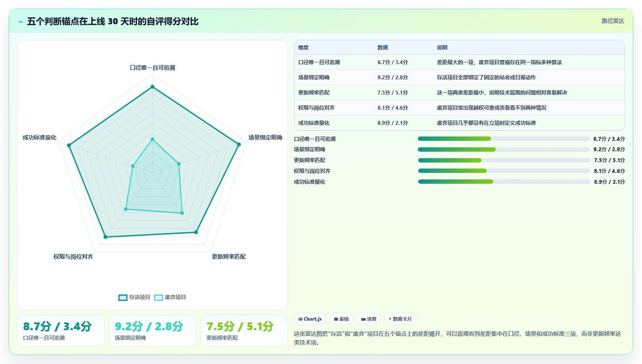Click radar axis label 场景绑定明确

265,137
